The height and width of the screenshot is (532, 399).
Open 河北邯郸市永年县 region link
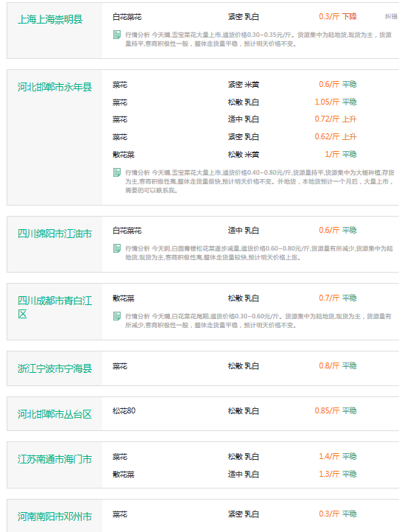coord(55,87)
